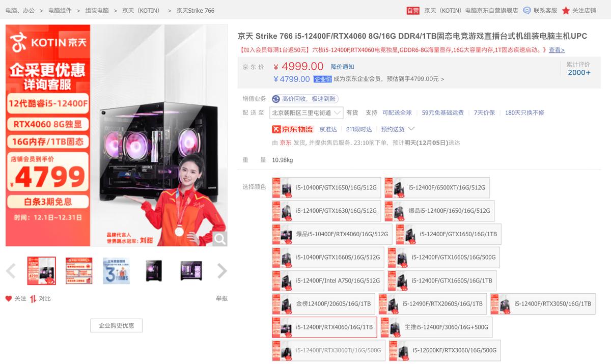Viewport: 611px width, 364px height.
Task: Click the blue 企业价 tag
Action: pyautogui.click(x=322, y=79)
